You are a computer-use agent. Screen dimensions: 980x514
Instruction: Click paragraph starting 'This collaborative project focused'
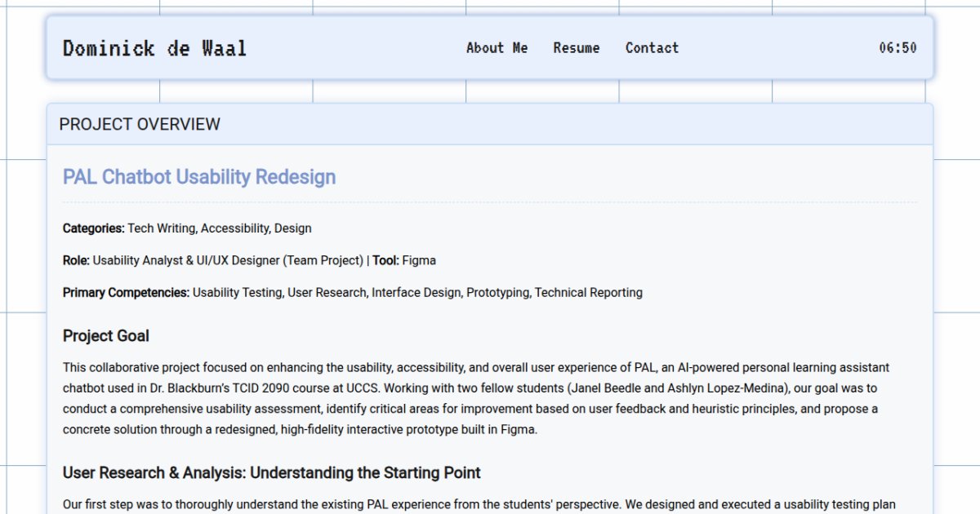tap(327, 368)
